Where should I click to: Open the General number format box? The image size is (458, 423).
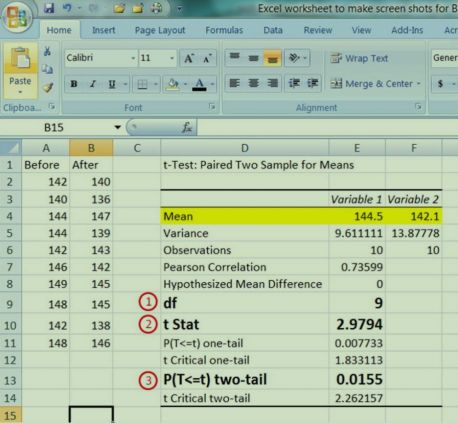pyautogui.click(x=445, y=58)
